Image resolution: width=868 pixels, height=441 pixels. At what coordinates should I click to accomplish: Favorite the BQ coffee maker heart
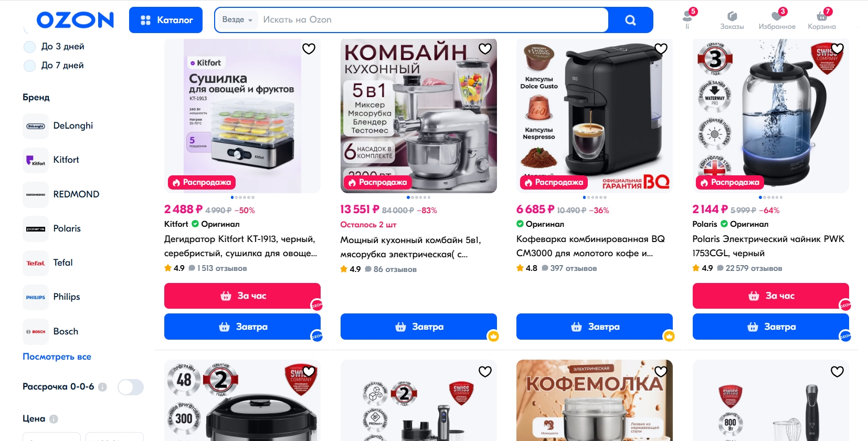pos(661,49)
